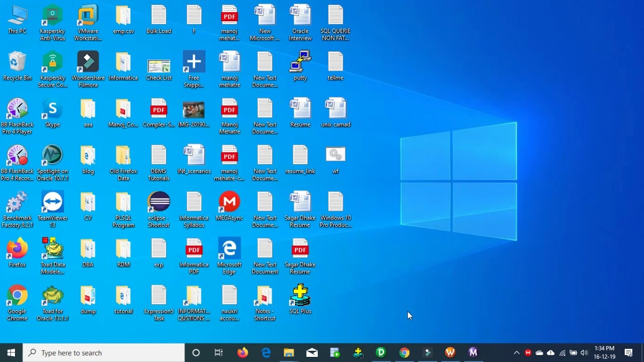Open Chrome from the taskbar
Image resolution: width=644 pixels, height=362 pixels.
point(405,352)
